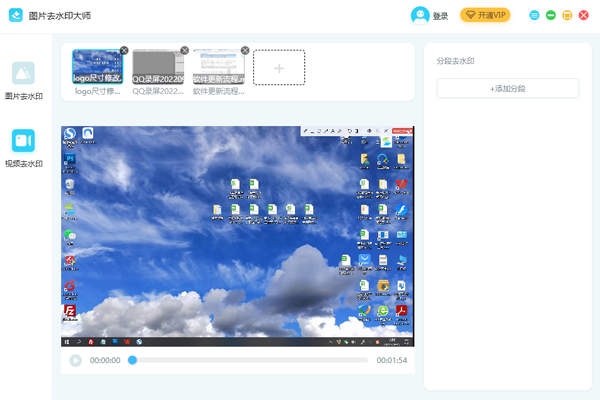Remove the 软件更新流程 video from list
Image resolution: width=600 pixels, height=400 pixels.
pyautogui.click(x=245, y=50)
